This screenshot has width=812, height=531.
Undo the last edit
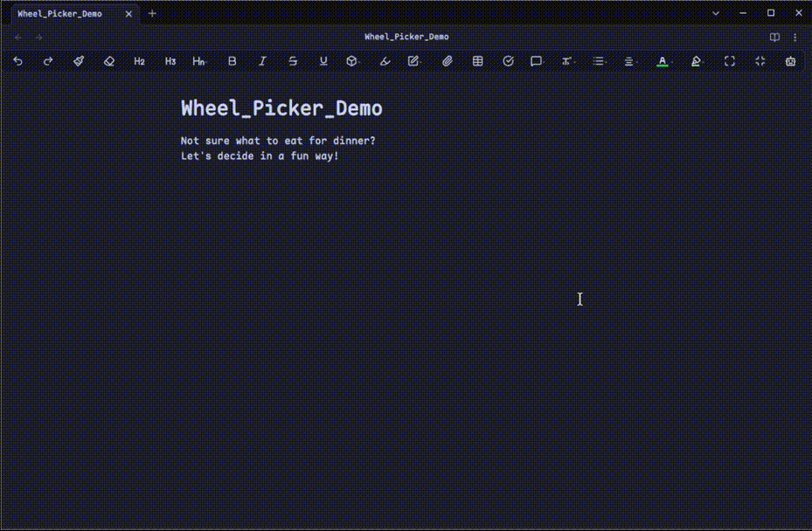click(x=17, y=61)
